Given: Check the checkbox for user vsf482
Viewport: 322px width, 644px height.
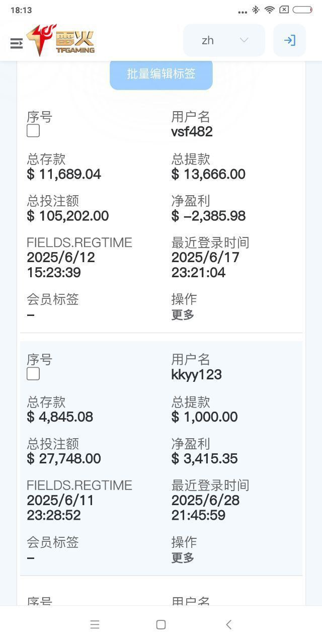Looking at the screenshot, I should tap(33, 131).
